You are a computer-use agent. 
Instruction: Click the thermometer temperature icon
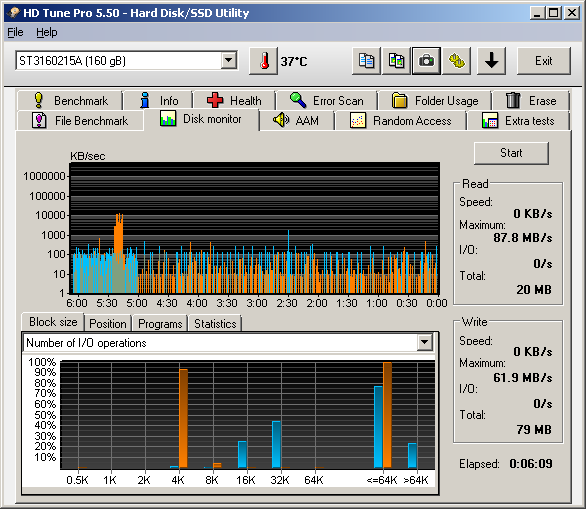pos(264,61)
